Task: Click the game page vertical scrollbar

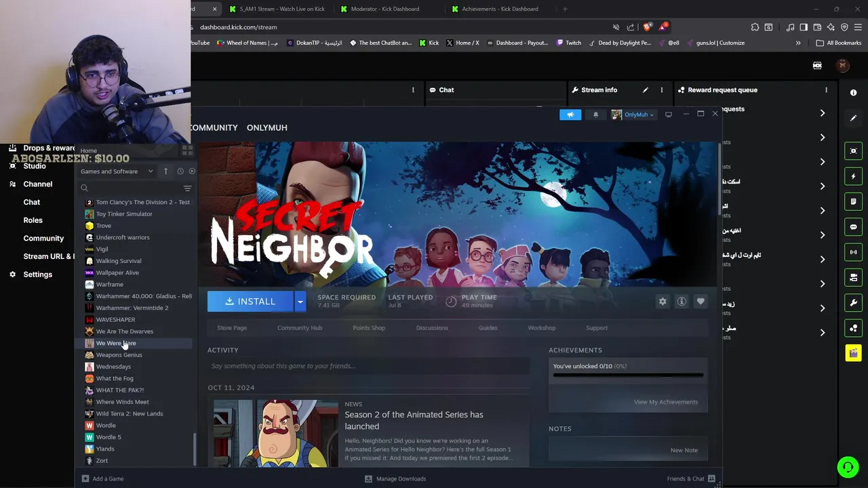Action: 719,180
